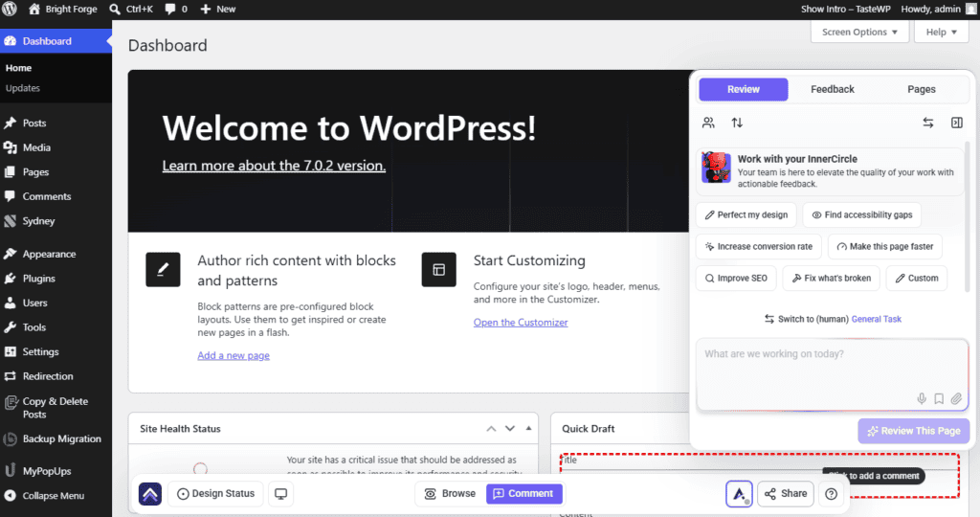Choose Fix what's broken option
Image resolution: width=980 pixels, height=517 pixels.
(832, 279)
